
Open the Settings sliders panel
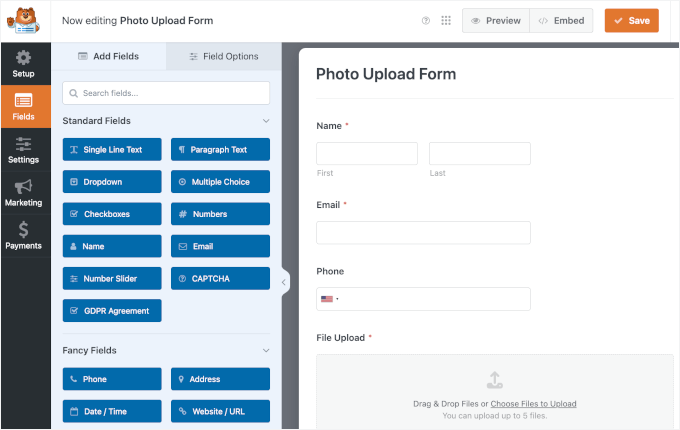click(23, 150)
